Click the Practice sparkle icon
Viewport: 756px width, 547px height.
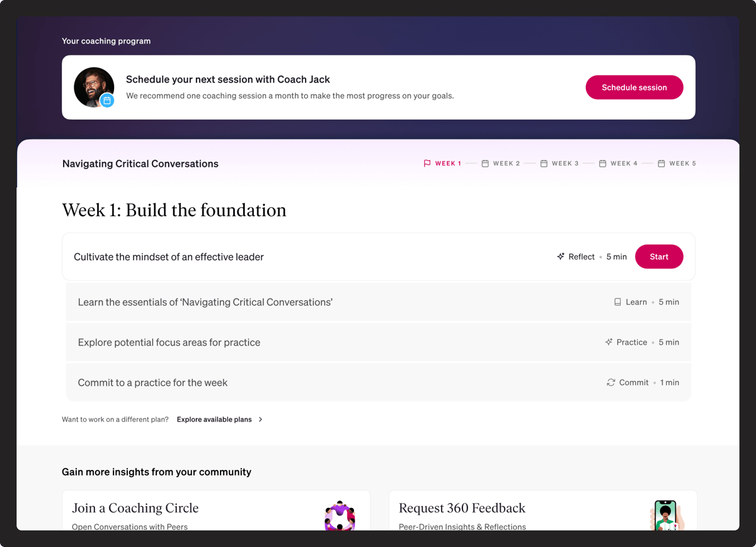pos(609,342)
